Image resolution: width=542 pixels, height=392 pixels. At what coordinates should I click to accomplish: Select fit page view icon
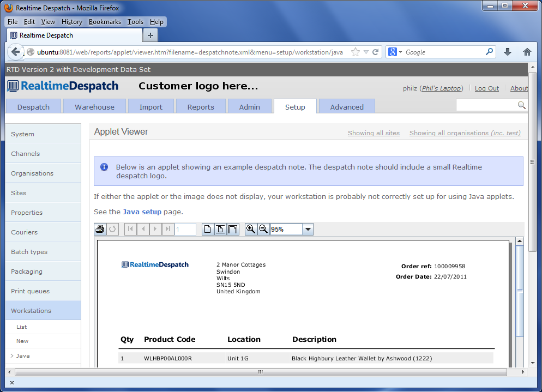point(220,229)
